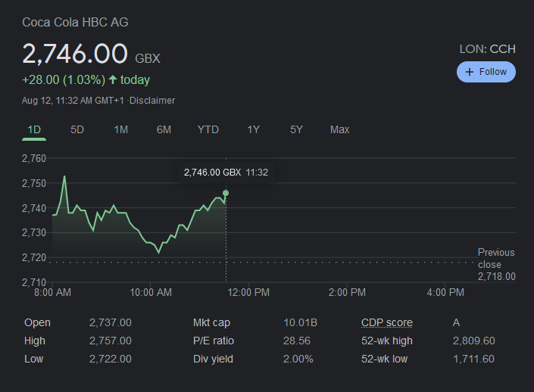Show the 6M chart range

click(164, 129)
